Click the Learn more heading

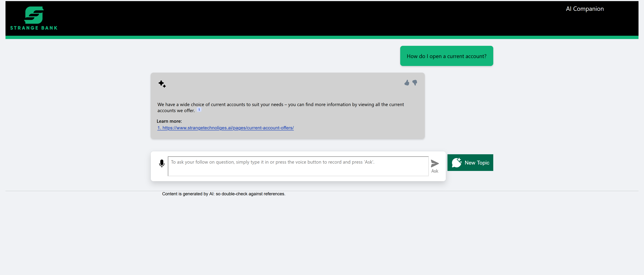(x=169, y=121)
